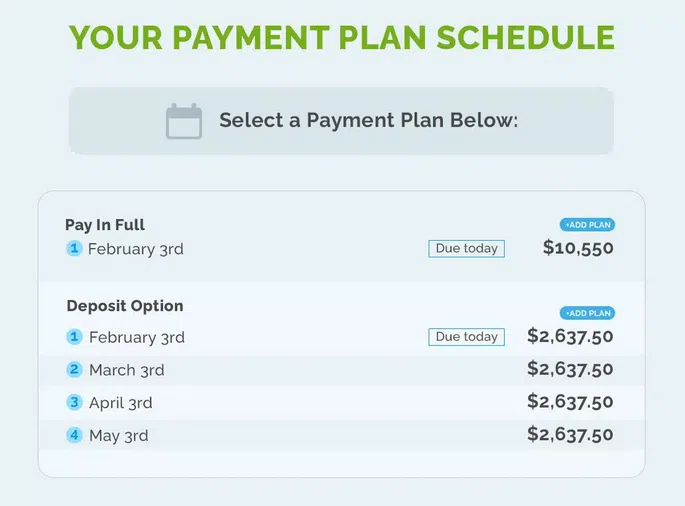Click the Select a Payment Plan Below text
Viewport: 685px width, 506px height.
[x=368, y=121]
